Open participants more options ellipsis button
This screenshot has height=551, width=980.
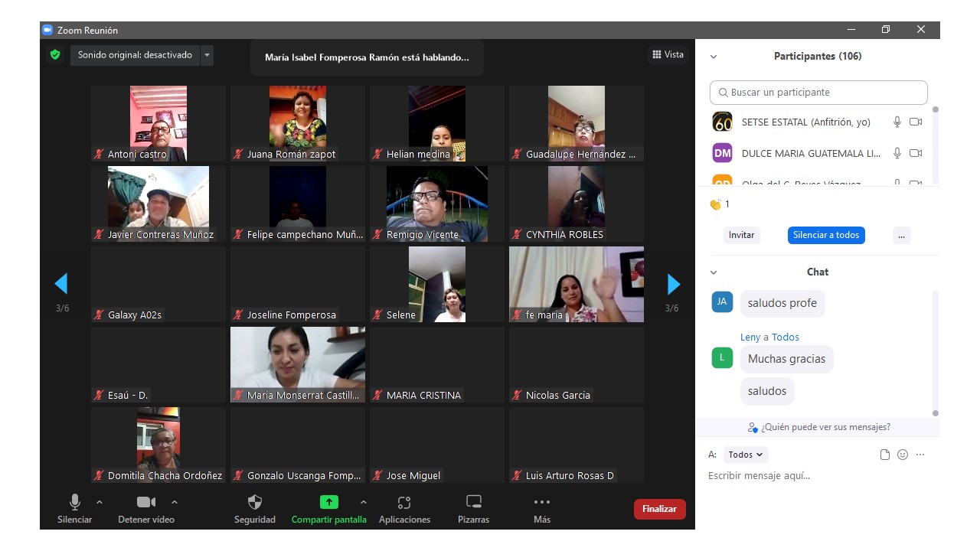tap(901, 235)
